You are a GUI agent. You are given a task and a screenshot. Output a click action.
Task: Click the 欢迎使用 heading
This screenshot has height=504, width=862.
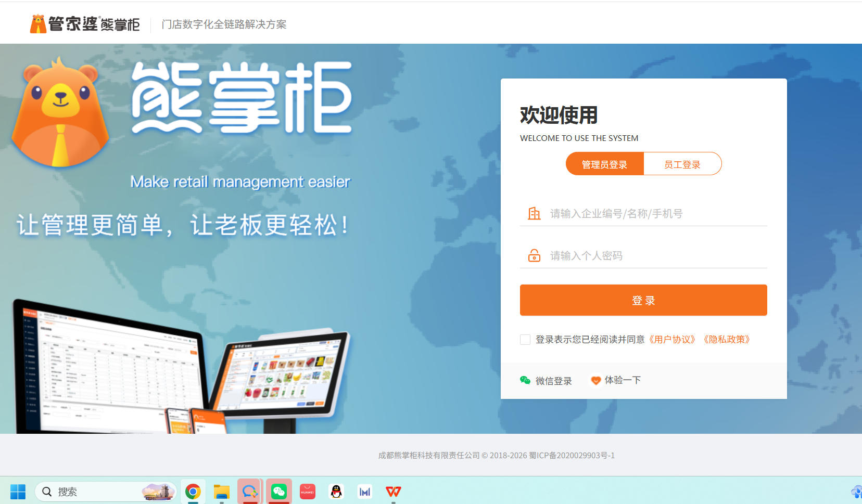pos(559,115)
